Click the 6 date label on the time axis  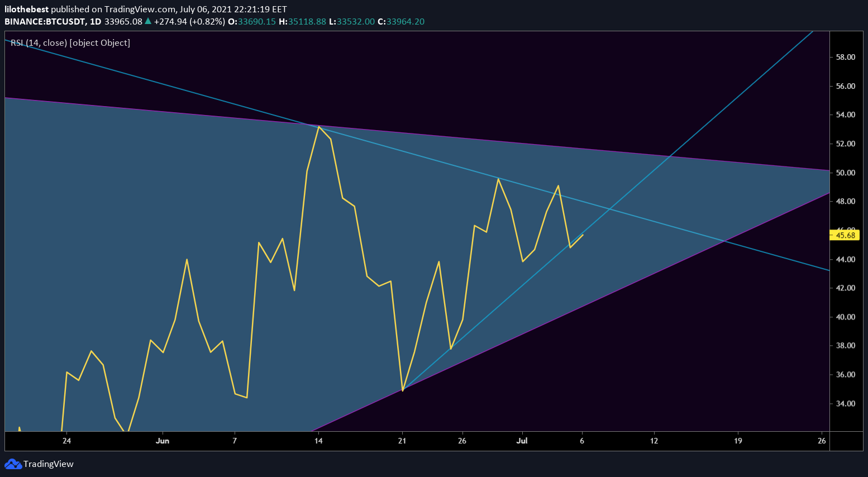(582, 441)
